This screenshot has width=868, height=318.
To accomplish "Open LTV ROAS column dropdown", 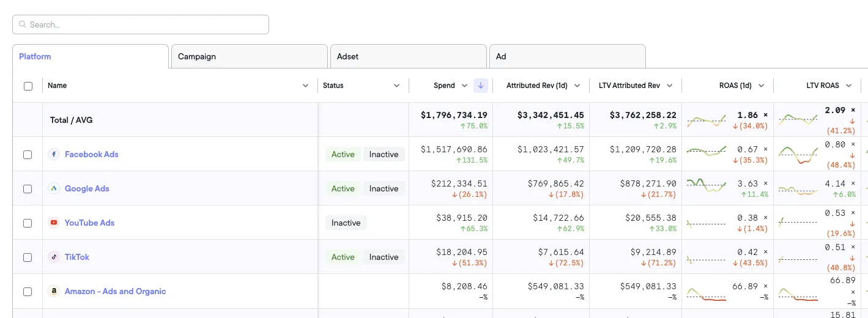I will (848, 86).
